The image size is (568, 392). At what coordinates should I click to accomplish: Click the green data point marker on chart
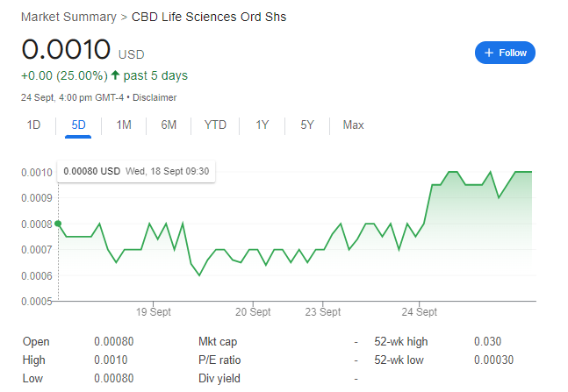pyautogui.click(x=58, y=224)
